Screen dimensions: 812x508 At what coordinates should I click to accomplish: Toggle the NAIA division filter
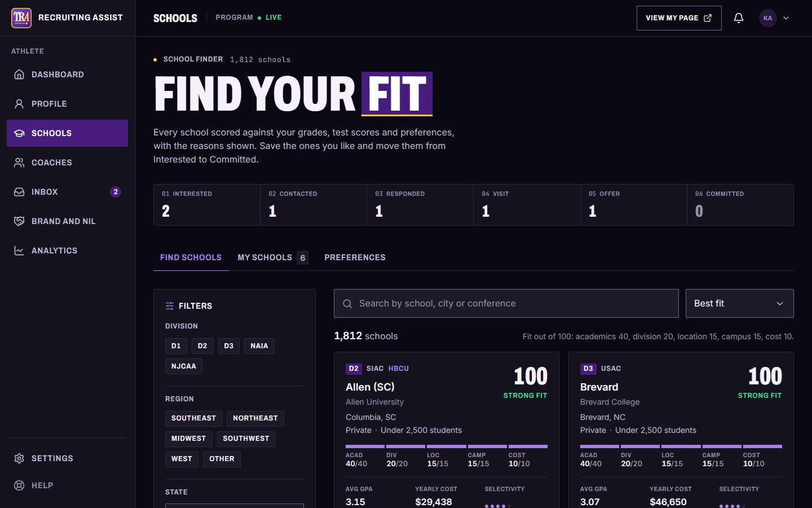[259, 346]
